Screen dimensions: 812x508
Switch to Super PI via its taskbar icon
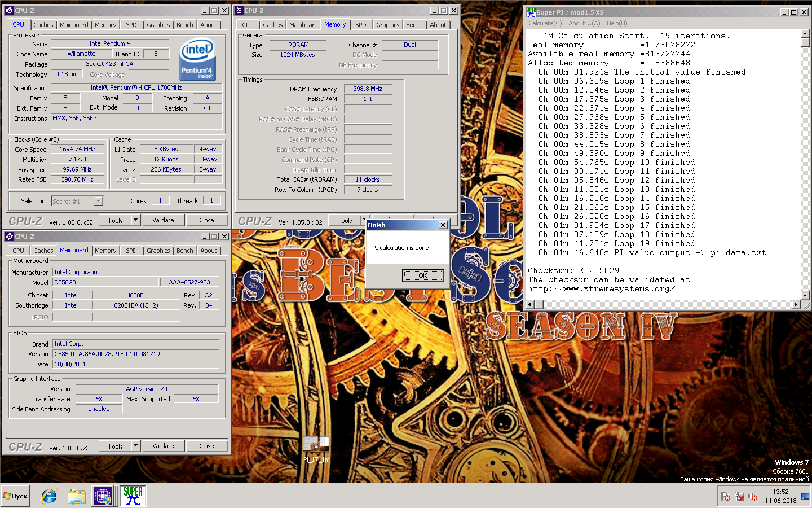(x=133, y=496)
